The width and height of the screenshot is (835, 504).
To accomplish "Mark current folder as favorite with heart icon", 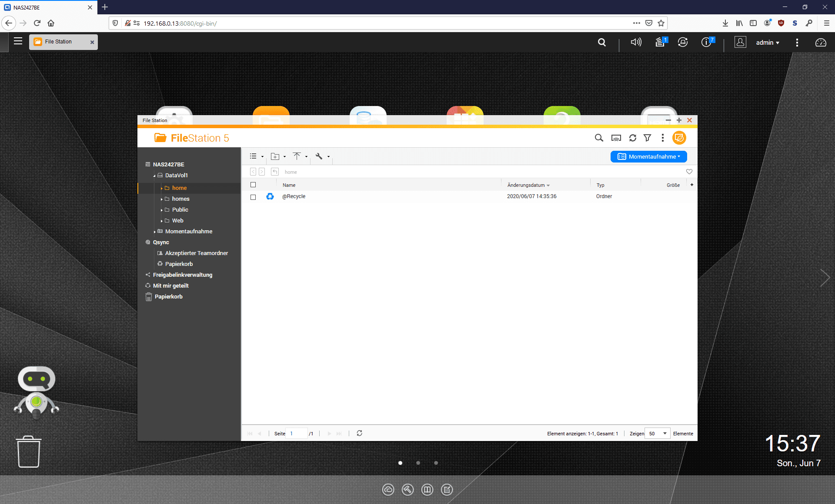I will (x=689, y=172).
